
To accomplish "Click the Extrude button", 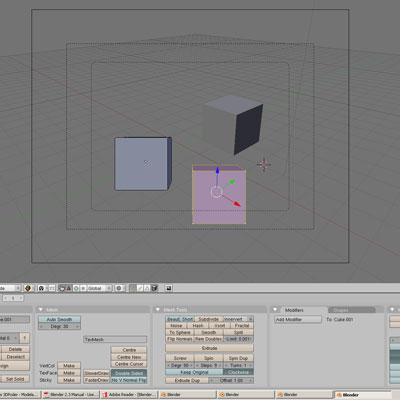I will [210, 348].
